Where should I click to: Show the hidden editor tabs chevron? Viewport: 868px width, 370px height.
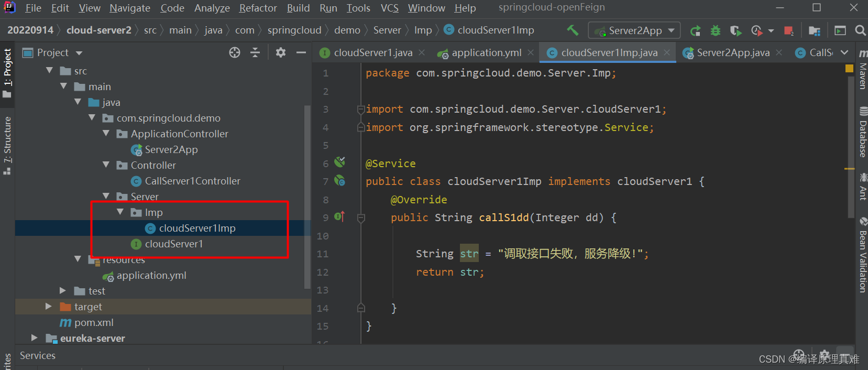pyautogui.click(x=844, y=52)
